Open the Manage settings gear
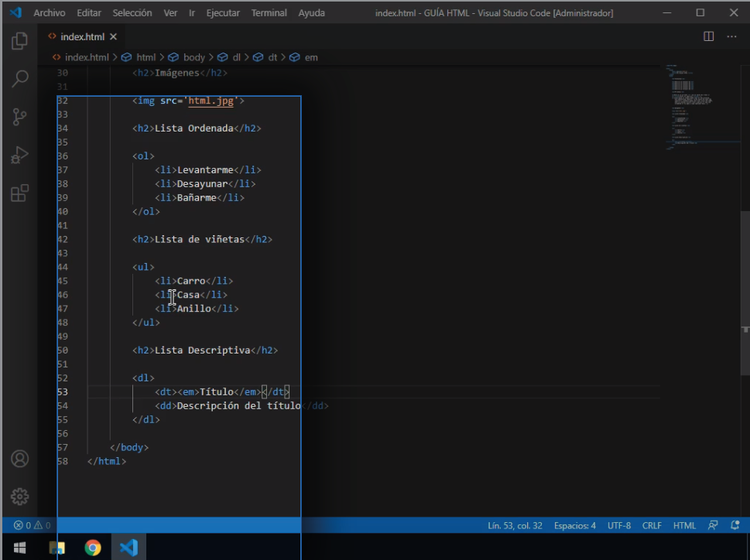 [19, 497]
